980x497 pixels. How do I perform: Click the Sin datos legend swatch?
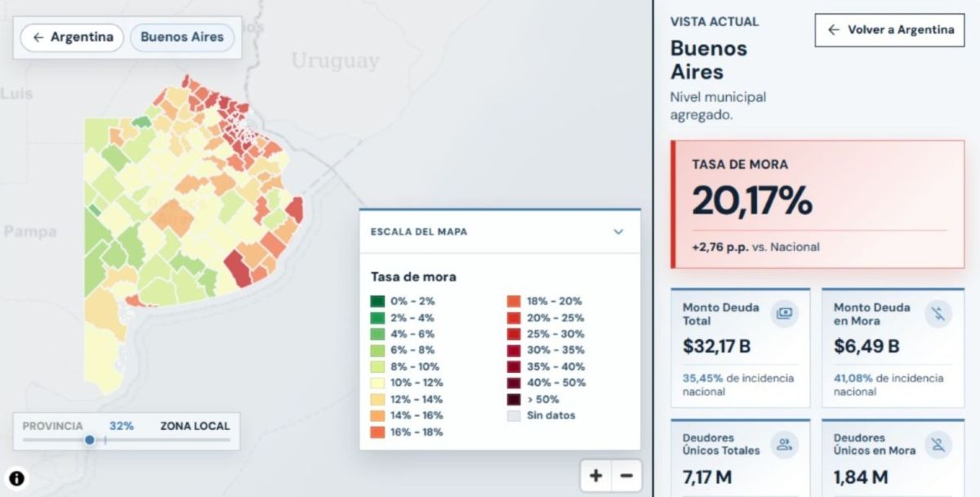[x=514, y=416]
